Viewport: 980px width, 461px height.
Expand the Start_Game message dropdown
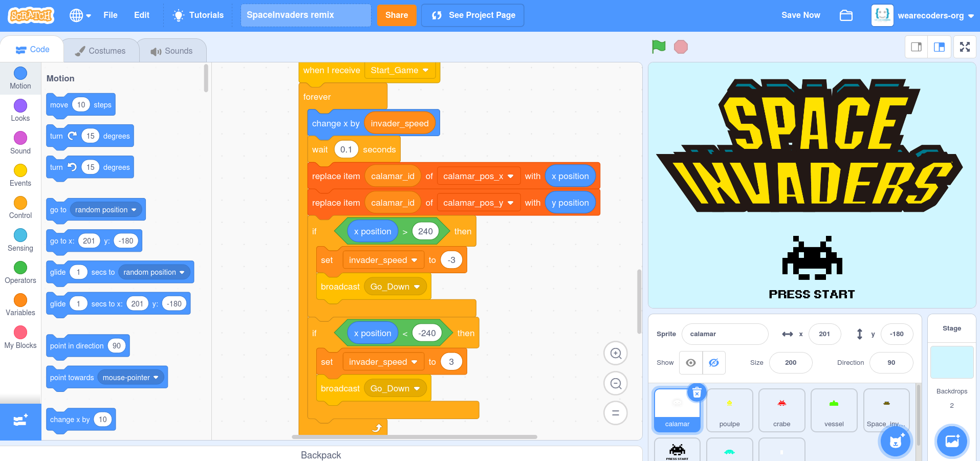(425, 71)
